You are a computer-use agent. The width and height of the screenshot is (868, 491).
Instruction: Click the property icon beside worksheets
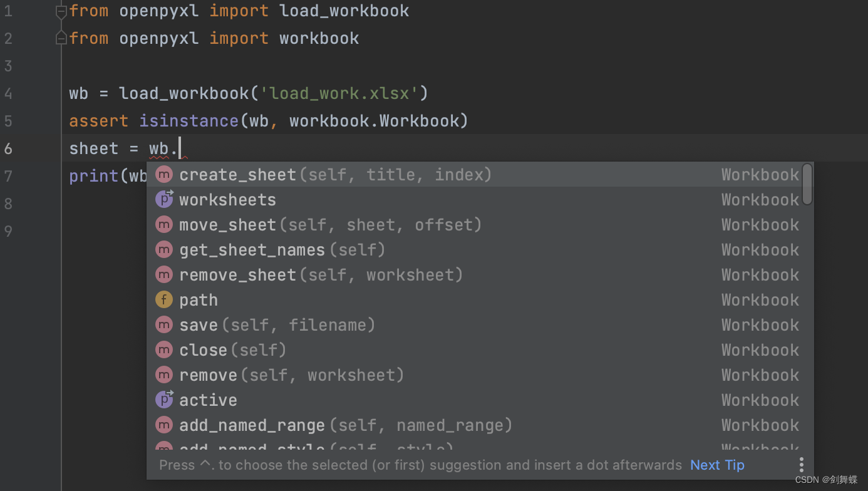click(x=164, y=199)
